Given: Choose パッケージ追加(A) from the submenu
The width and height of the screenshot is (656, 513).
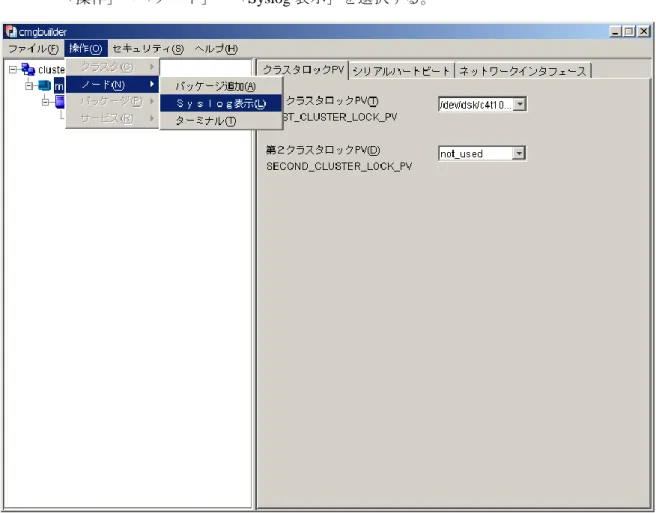Looking at the screenshot, I should click(x=221, y=86).
